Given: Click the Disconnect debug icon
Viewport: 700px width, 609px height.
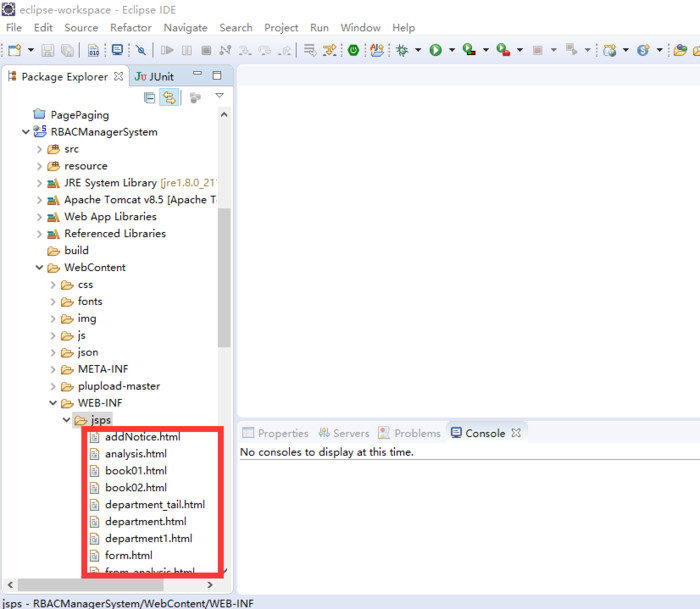Looking at the screenshot, I should pos(225,50).
